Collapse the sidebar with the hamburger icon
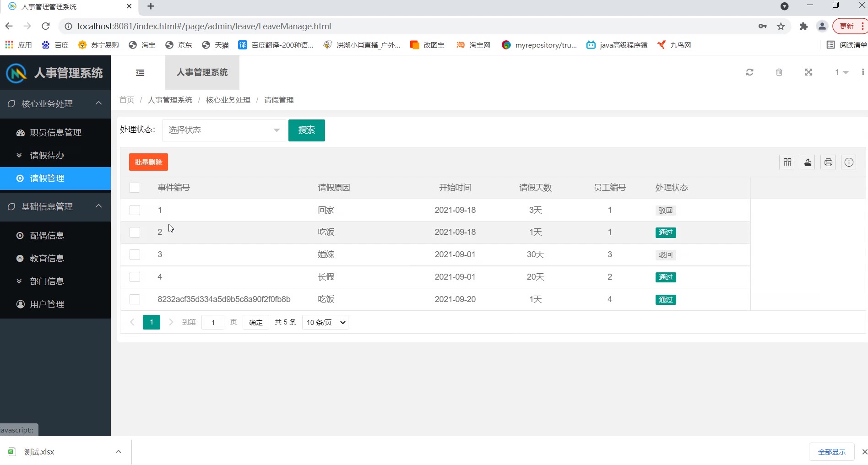 (140, 73)
